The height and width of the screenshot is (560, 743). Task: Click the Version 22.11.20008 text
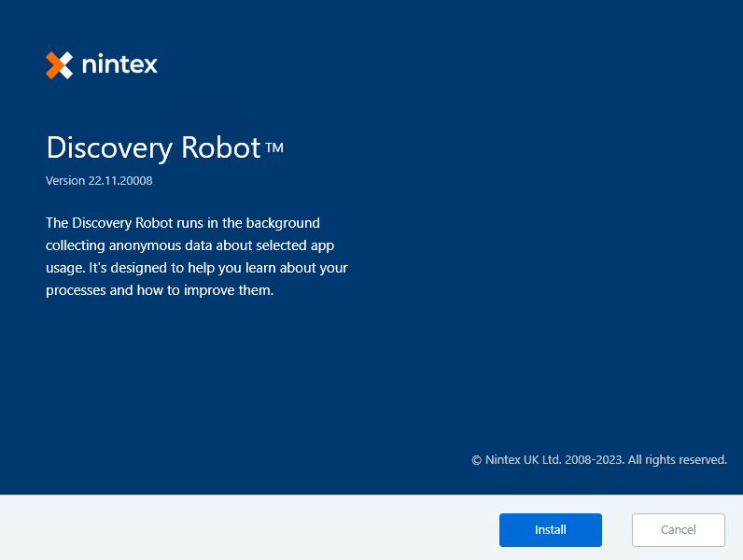pos(99,180)
